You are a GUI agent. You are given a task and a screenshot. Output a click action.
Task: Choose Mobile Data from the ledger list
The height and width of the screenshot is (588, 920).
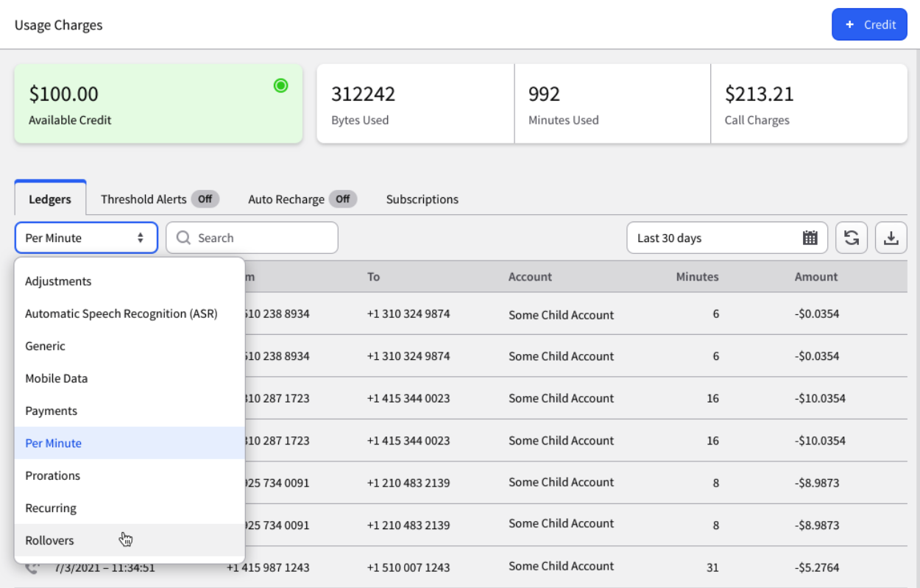point(130,378)
